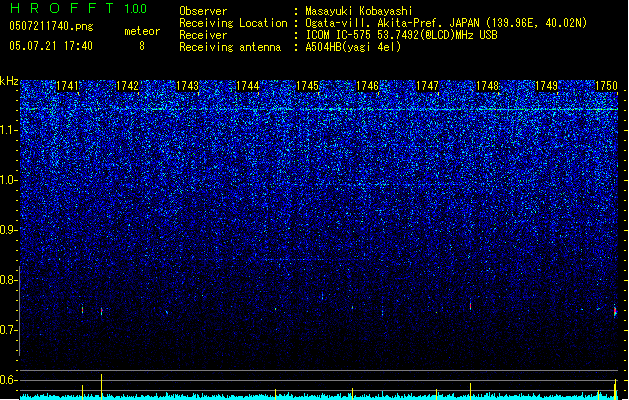Click the 1742 time marker
629x400 pixels.
[x=127, y=86]
